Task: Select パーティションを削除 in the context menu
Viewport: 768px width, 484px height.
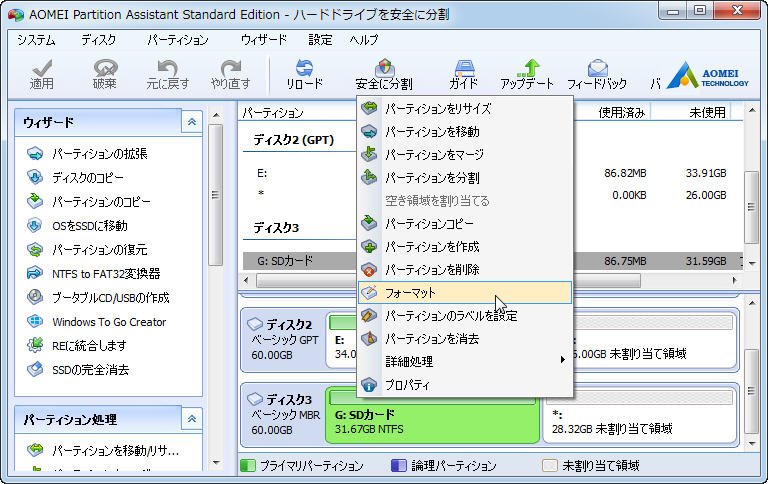Action: coord(465,269)
